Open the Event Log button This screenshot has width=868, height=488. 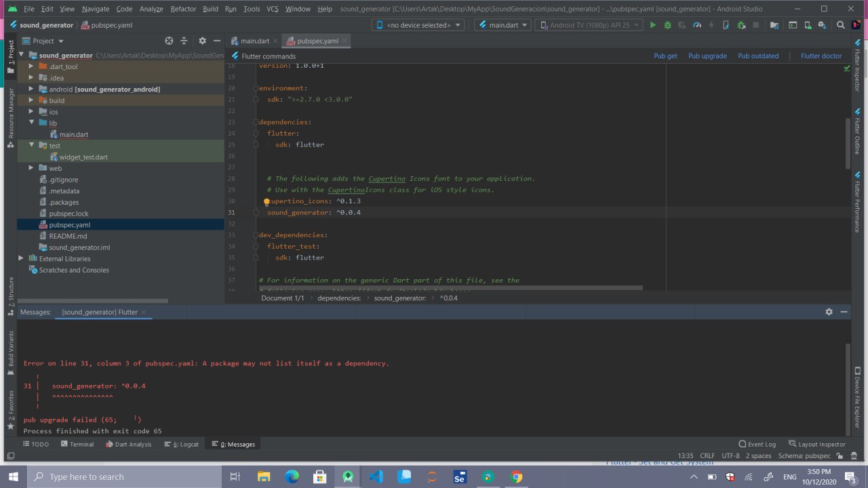pyautogui.click(x=757, y=444)
